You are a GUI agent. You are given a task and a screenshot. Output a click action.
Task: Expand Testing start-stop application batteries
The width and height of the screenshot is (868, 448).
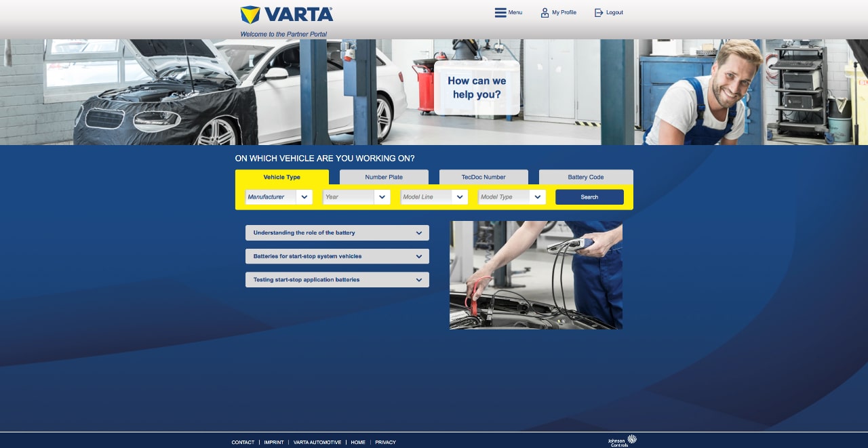click(x=337, y=280)
